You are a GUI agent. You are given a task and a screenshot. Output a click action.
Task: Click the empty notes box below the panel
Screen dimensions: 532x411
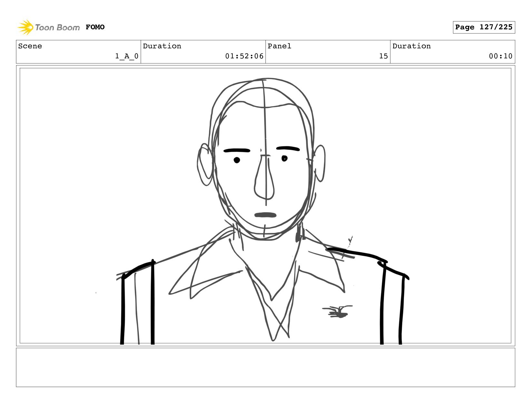point(265,367)
